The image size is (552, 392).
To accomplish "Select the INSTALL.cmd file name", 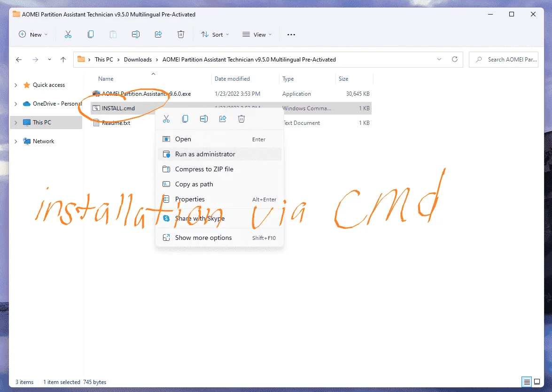I will (118, 108).
